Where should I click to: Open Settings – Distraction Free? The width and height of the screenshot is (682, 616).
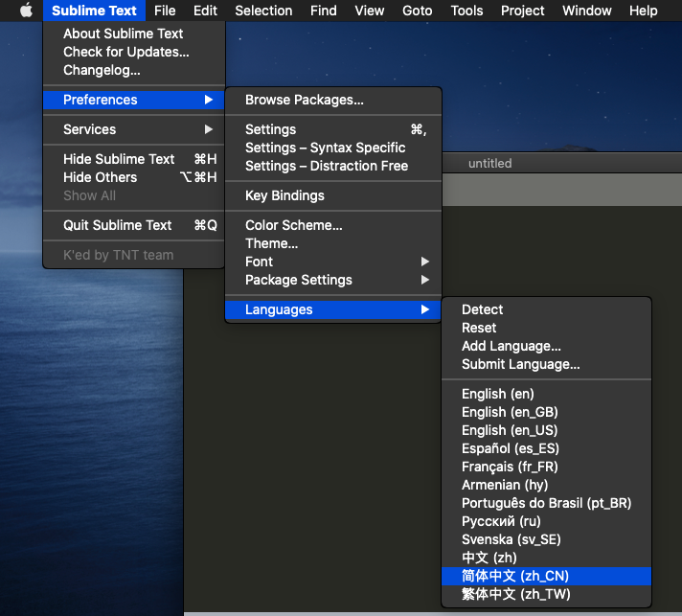pos(333,166)
